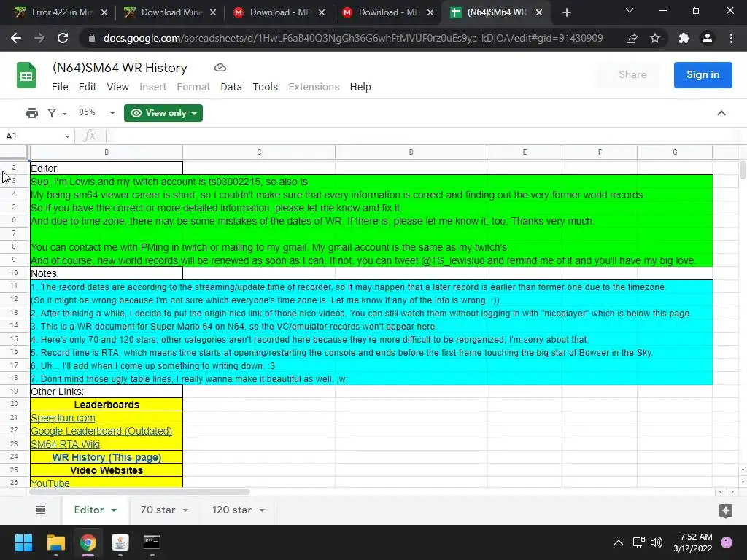Collapse the toolbar with the up chevron
Image resolution: width=747 pixels, height=560 pixels.
(x=721, y=113)
